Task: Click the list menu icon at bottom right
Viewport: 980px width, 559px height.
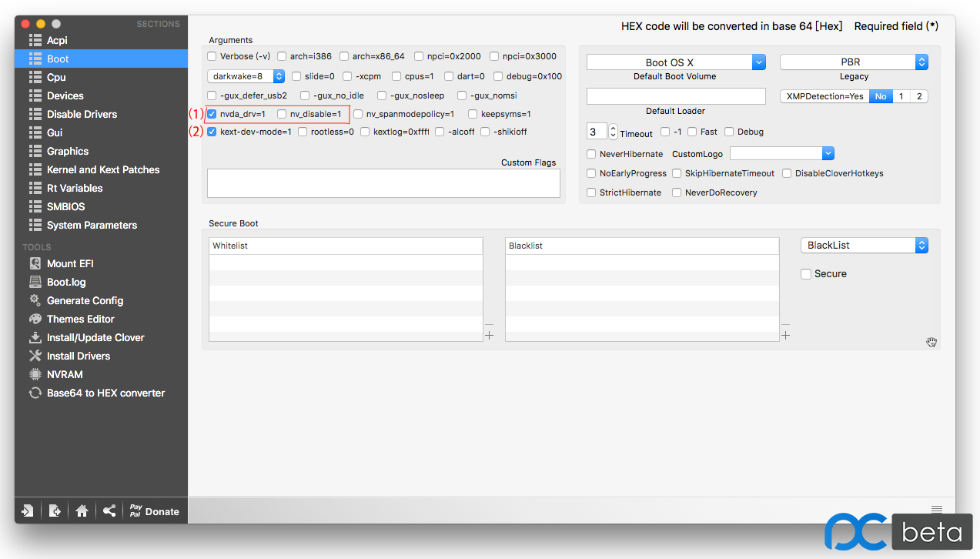Action: tap(937, 509)
